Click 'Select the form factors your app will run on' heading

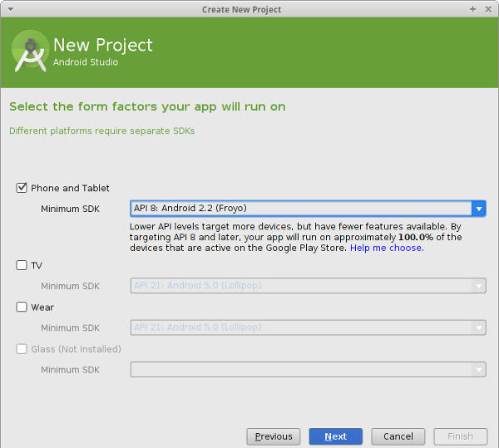coord(147,107)
